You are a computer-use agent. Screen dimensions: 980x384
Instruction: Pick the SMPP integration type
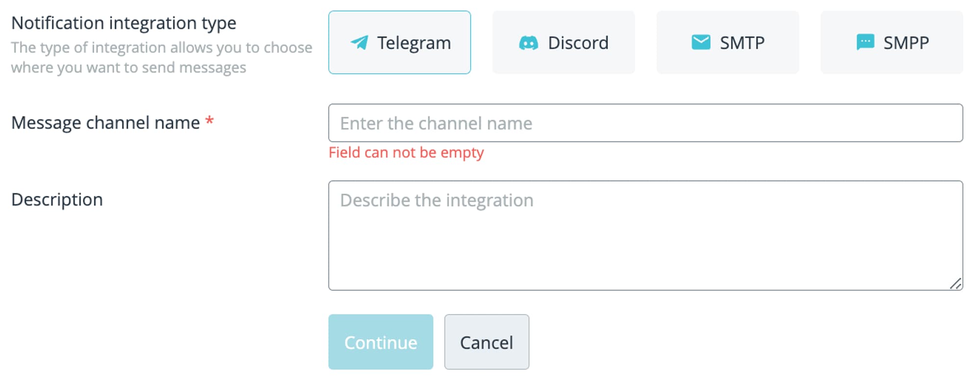click(892, 43)
